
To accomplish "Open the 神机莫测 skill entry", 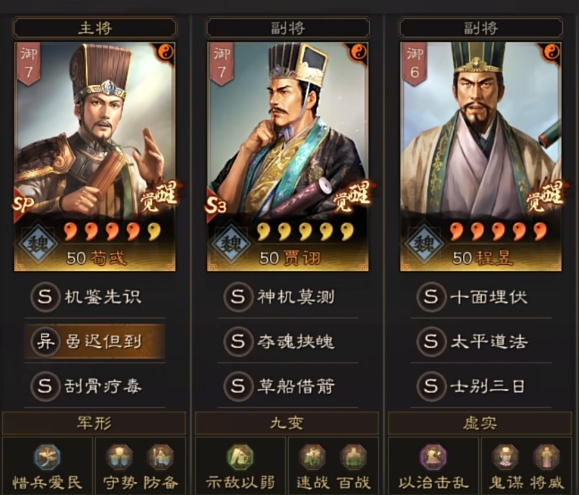I will pyautogui.click(x=288, y=296).
